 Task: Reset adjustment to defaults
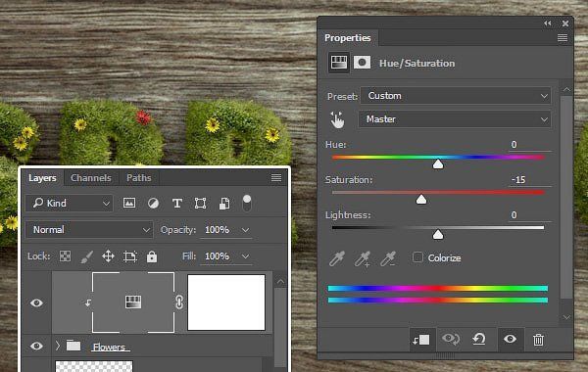pyautogui.click(x=479, y=340)
